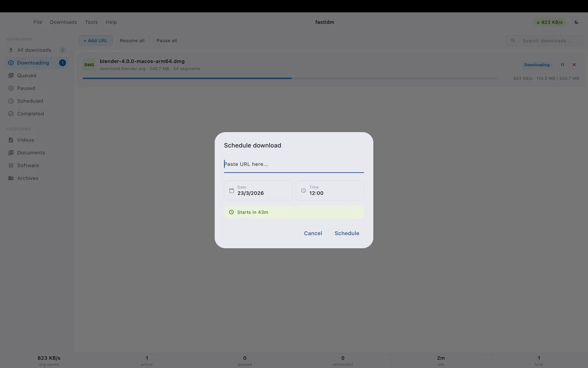The width and height of the screenshot is (588, 368).
Task: Click the Completed checkmark sidebar icon
Action: (x=11, y=114)
